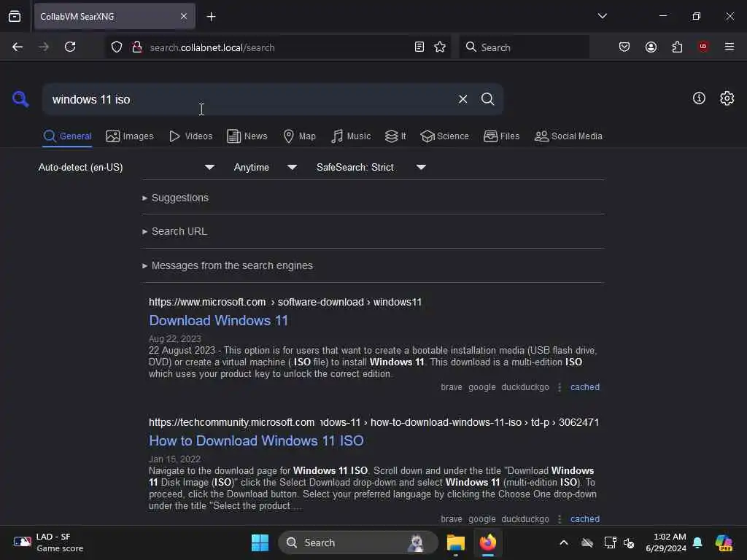This screenshot has width=747, height=560.
Task: Open the Save to Pocket icon
Action: (624, 47)
